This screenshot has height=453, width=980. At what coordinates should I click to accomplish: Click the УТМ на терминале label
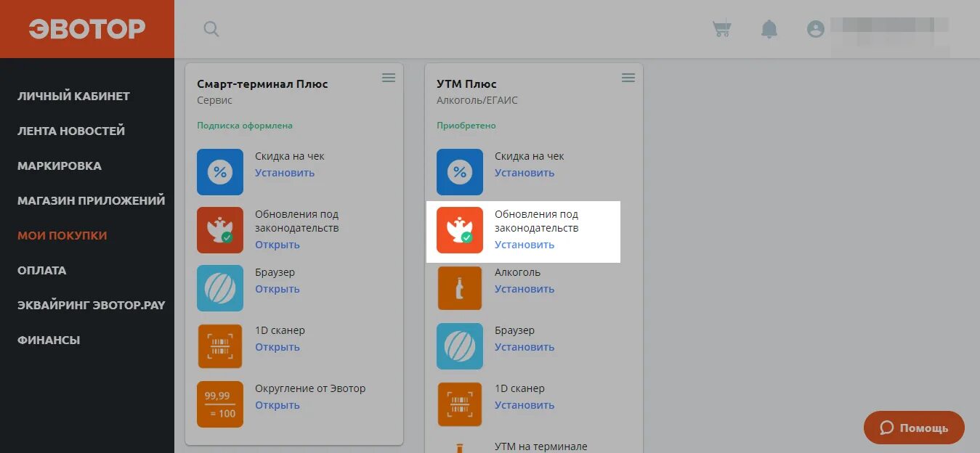[x=540, y=446]
